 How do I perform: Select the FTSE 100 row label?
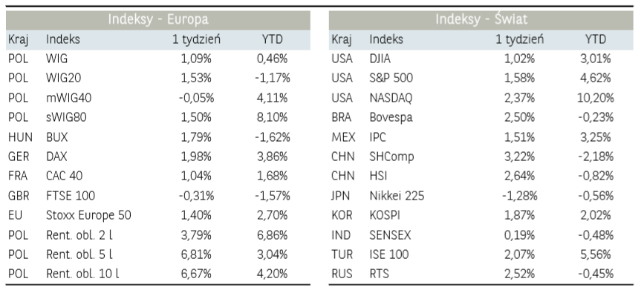tap(71, 196)
